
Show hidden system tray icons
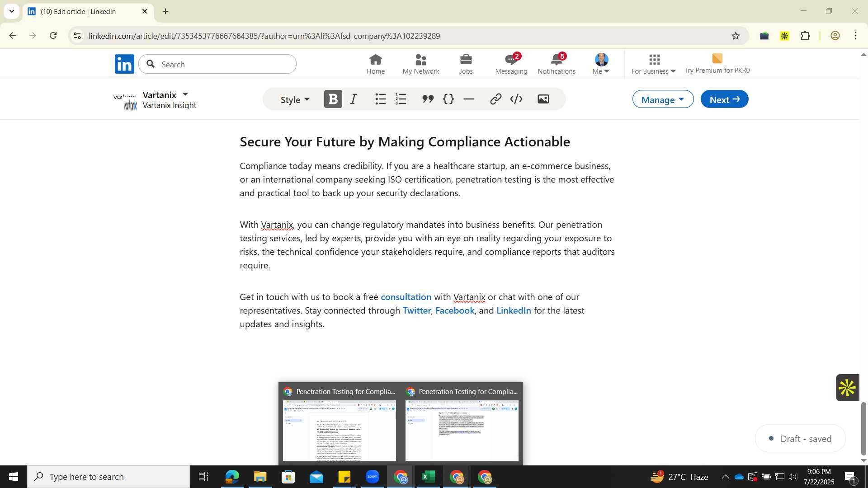[725, 477]
